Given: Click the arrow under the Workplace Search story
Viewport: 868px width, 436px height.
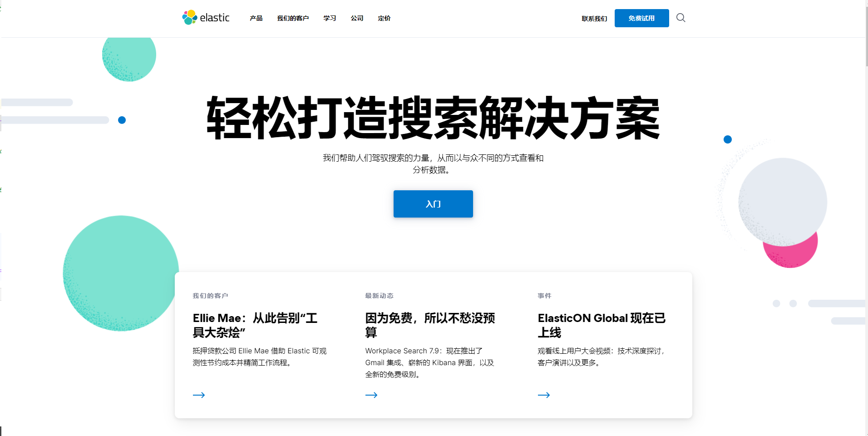Looking at the screenshot, I should (371, 395).
